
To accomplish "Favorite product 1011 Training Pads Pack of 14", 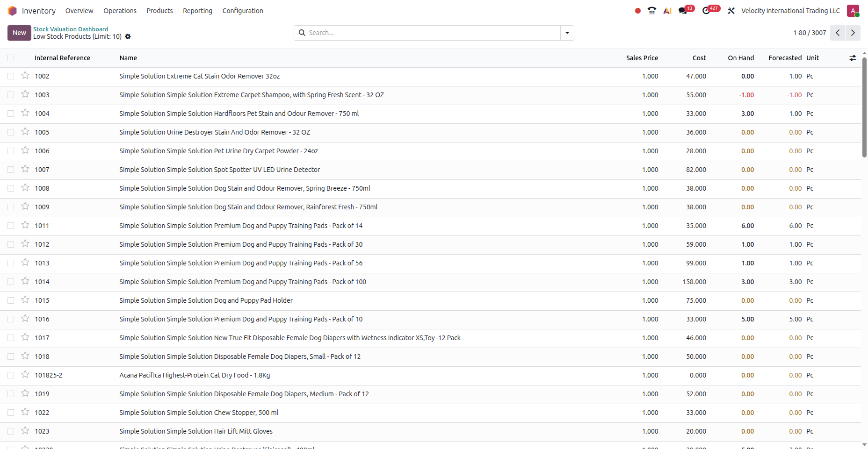I will 25,225.
